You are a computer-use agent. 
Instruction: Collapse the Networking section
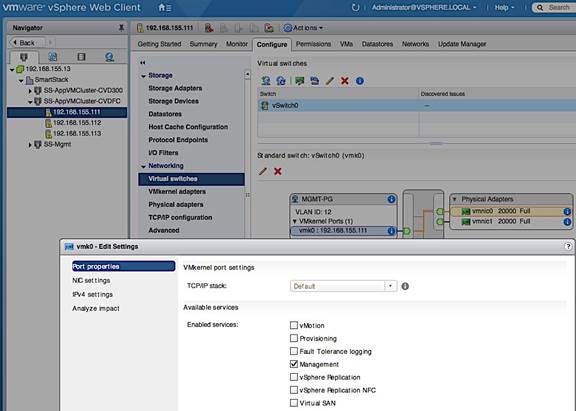[x=143, y=166]
